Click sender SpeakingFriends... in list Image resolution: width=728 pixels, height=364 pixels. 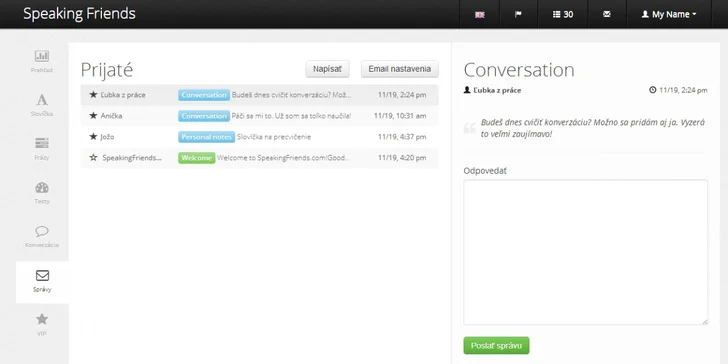click(132, 158)
